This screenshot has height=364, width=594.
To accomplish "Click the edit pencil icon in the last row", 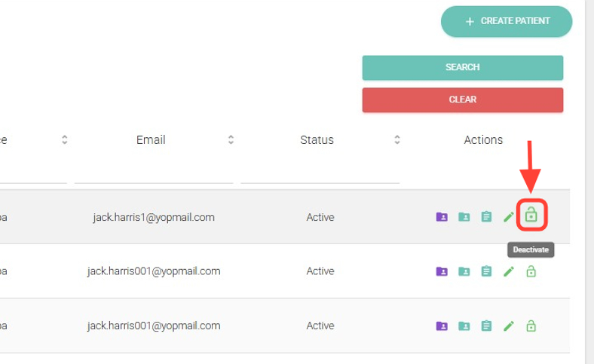I will [x=509, y=326].
